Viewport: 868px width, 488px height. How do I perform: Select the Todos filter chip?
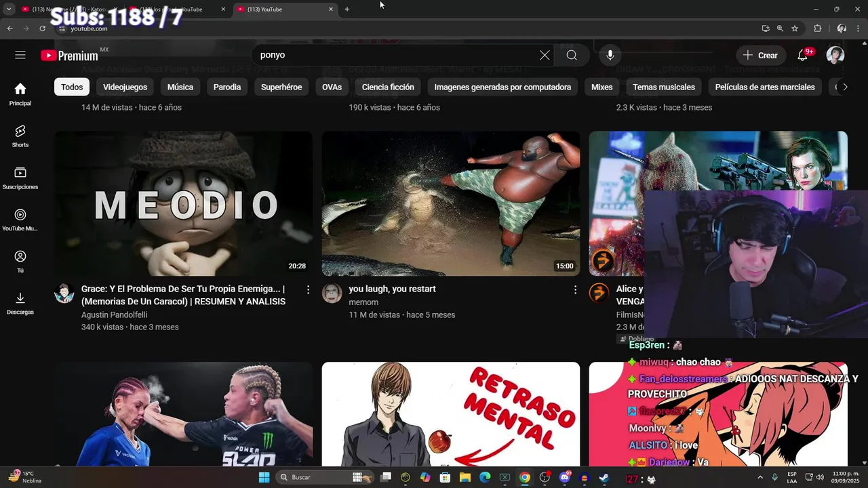pyautogui.click(x=72, y=87)
